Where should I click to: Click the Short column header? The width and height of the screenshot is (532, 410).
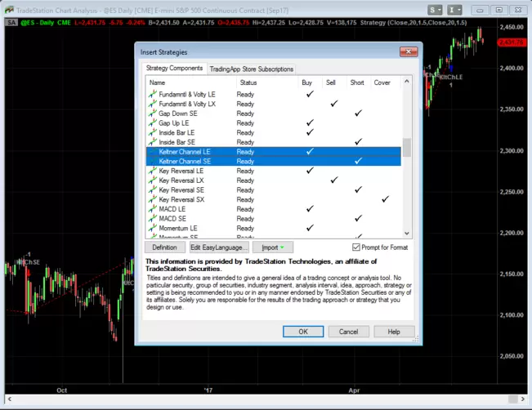[x=358, y=82]
